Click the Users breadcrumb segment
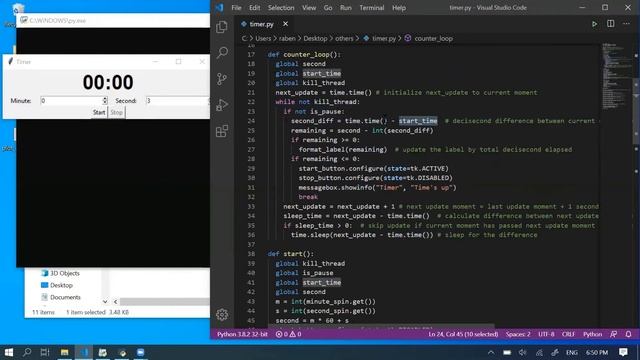This screenshot has height=360, width=640. pos(263,38)
